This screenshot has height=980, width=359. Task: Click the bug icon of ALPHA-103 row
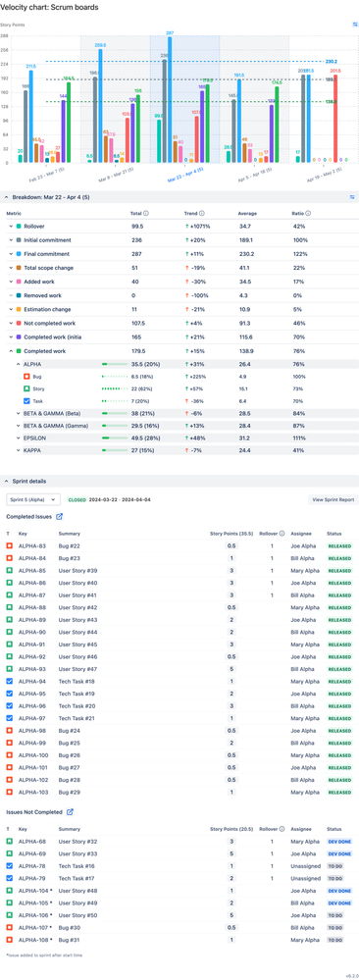click(x=10, y=792)
